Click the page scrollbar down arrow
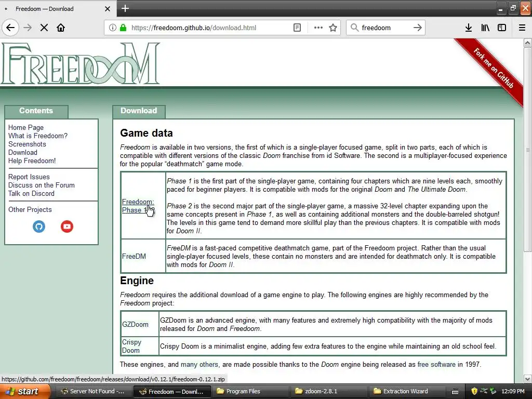The height and width of the screenshot is (399, 532). 528,379
